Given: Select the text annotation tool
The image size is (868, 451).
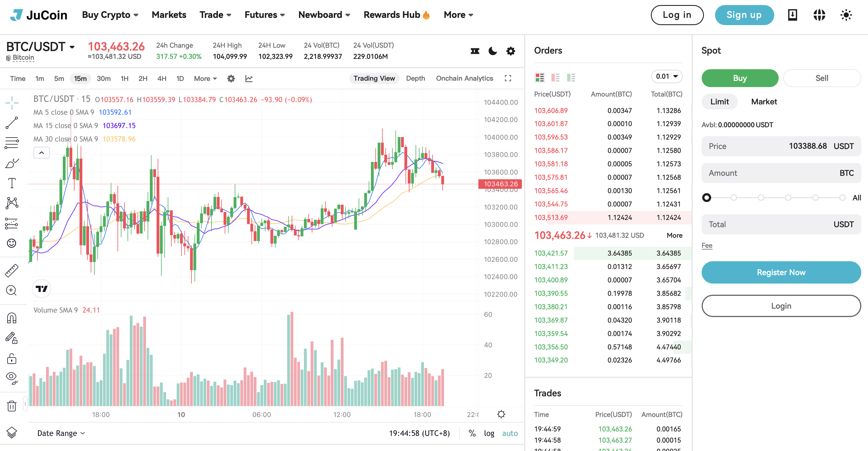Looking at the screenshot, I should click(x=12, y=183).
